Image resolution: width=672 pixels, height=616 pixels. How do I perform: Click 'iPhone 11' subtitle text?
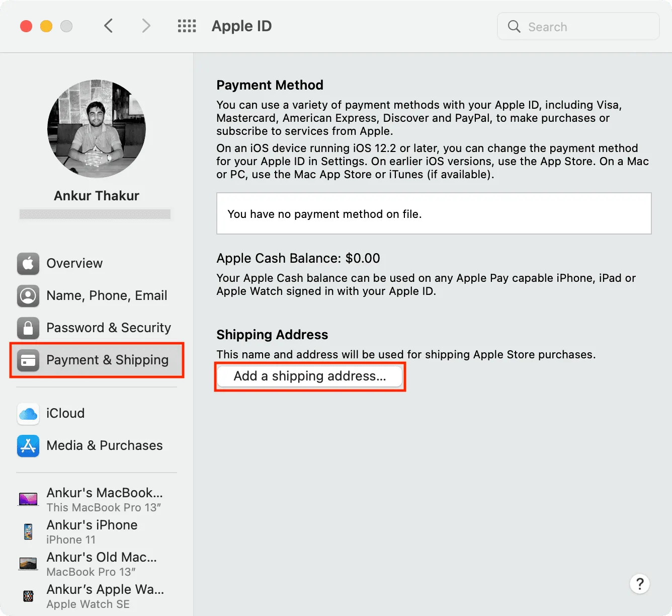pos(71,540)
